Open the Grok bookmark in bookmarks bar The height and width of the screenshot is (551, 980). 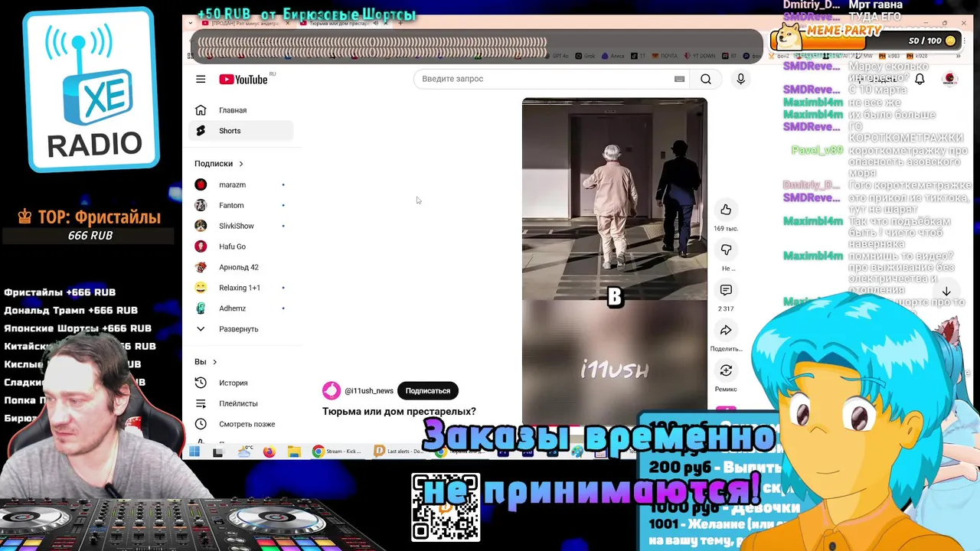tap(586, 56)
